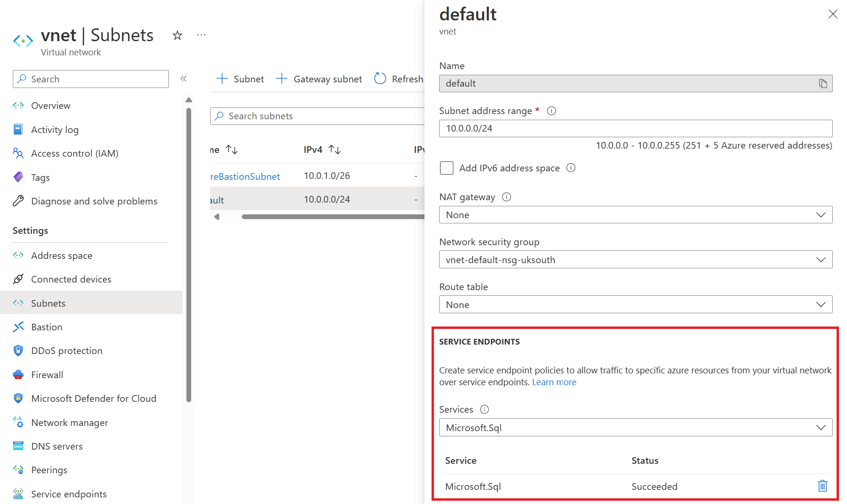Click the subnets table horizontal scrollbar

[x=333, y=217]
